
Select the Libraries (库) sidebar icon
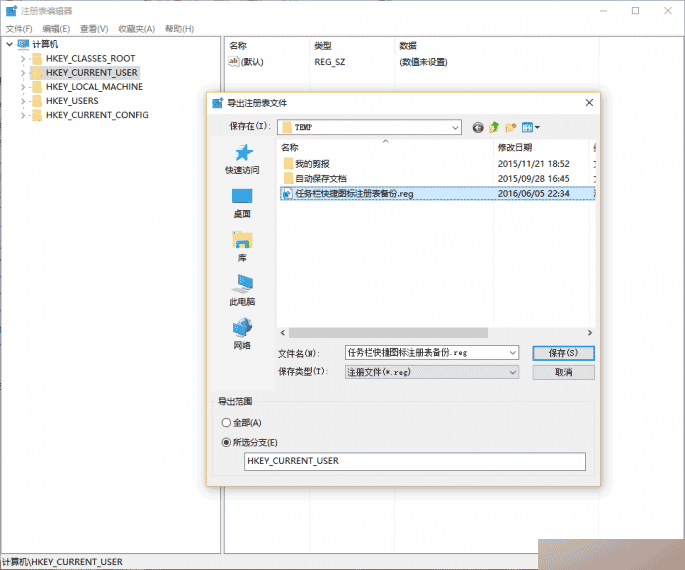(242, 240)
